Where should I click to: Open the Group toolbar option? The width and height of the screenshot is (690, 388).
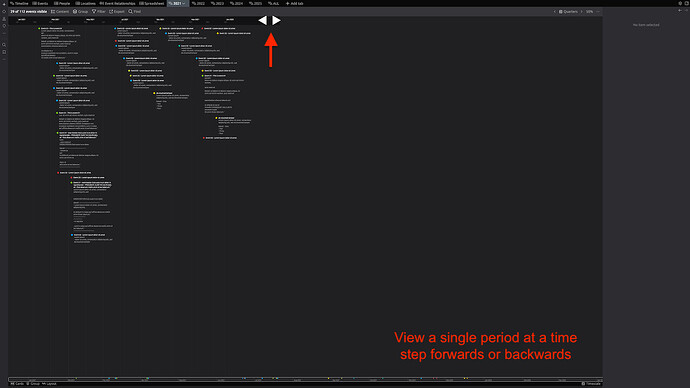81,11
